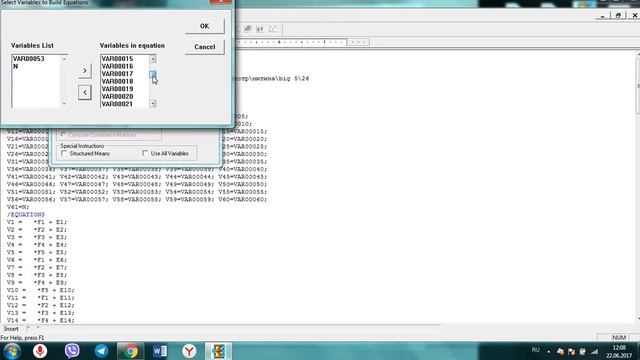Viewport: 640px width, 360px height.
Task: Select VAR00053 in the Variables List
Action: tap(29, 59)
